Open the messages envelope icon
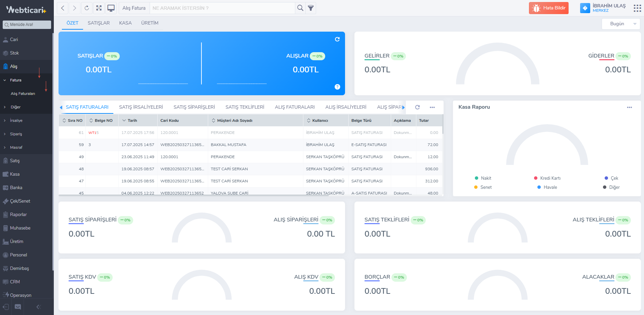Image resolution: width=644 pixels, height=315 pixels. click(x=18, y=307)
